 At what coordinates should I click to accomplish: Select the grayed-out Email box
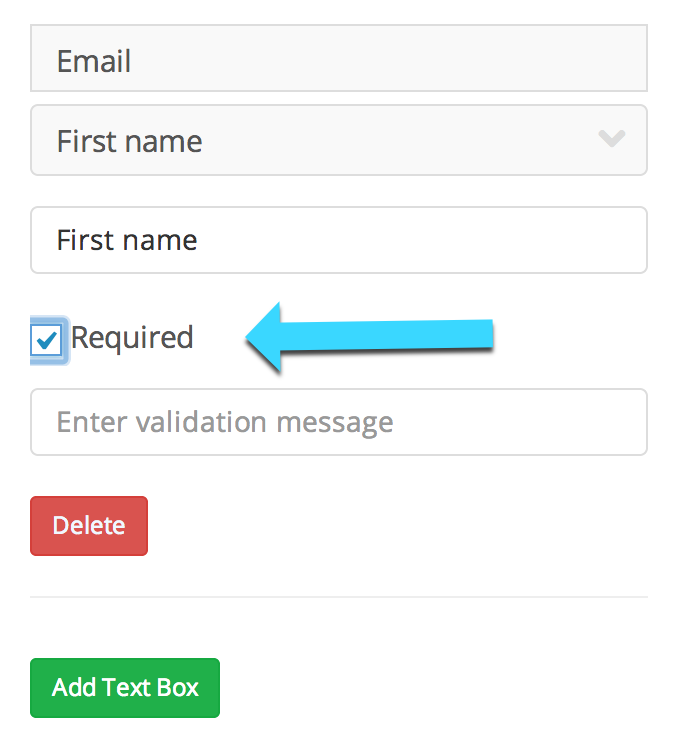(x=339, y=58)
